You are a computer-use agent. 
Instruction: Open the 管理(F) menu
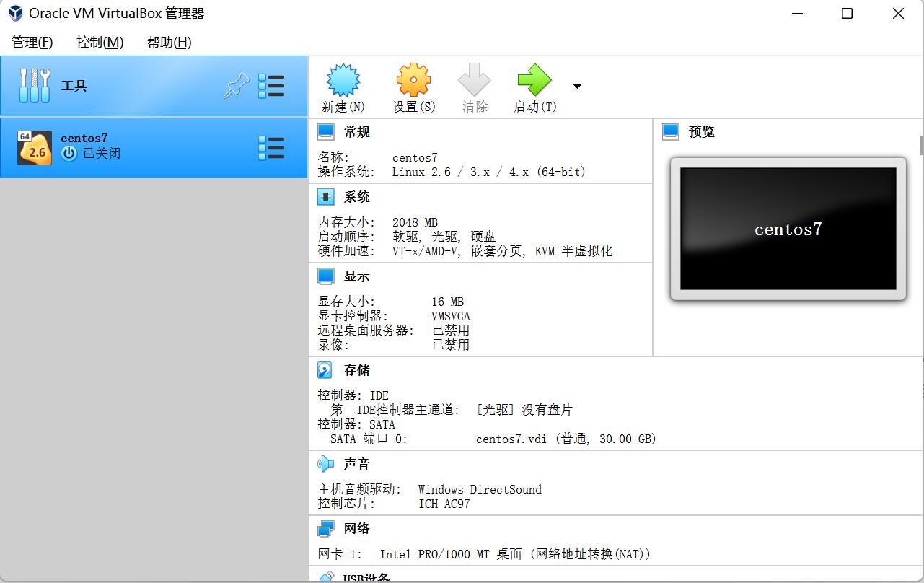(32, 43)
